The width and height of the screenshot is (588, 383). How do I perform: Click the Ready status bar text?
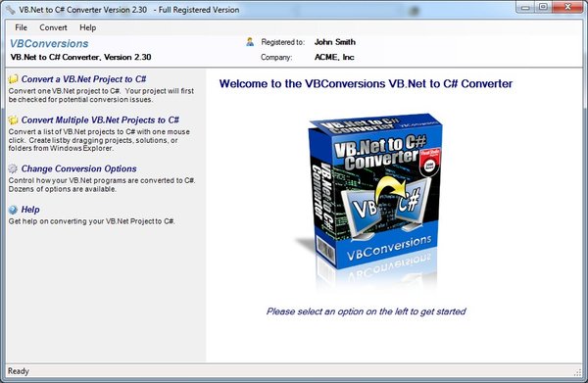[x=19, y=371]
